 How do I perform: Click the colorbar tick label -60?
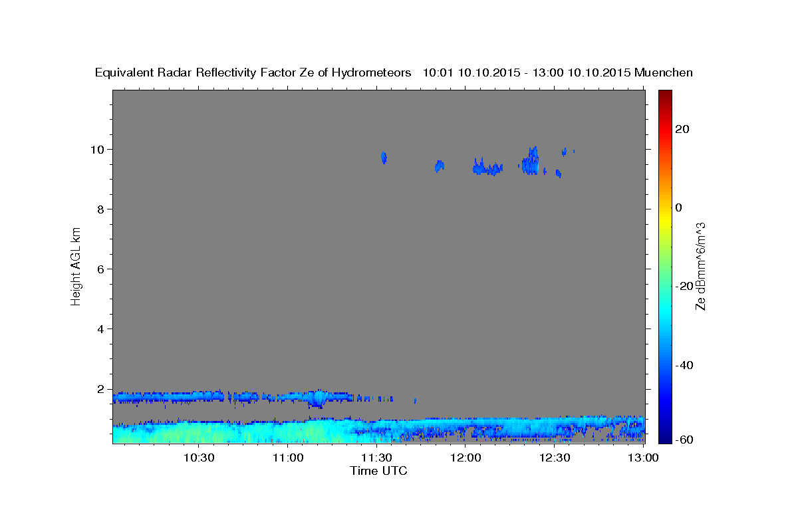coord(684,439)
